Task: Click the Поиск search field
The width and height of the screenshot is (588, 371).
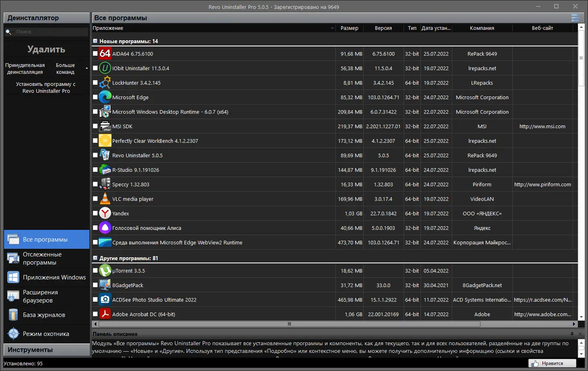Action: point(51,32)
